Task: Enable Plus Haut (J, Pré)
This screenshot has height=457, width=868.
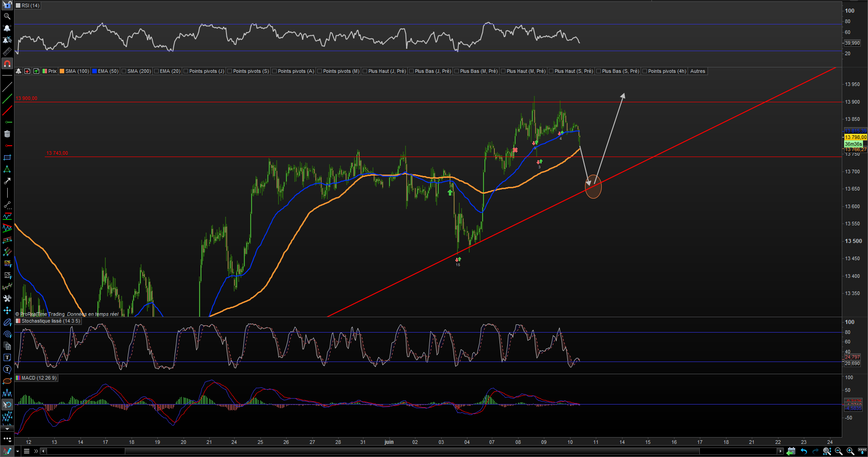Action: click(x=365, y=71)
